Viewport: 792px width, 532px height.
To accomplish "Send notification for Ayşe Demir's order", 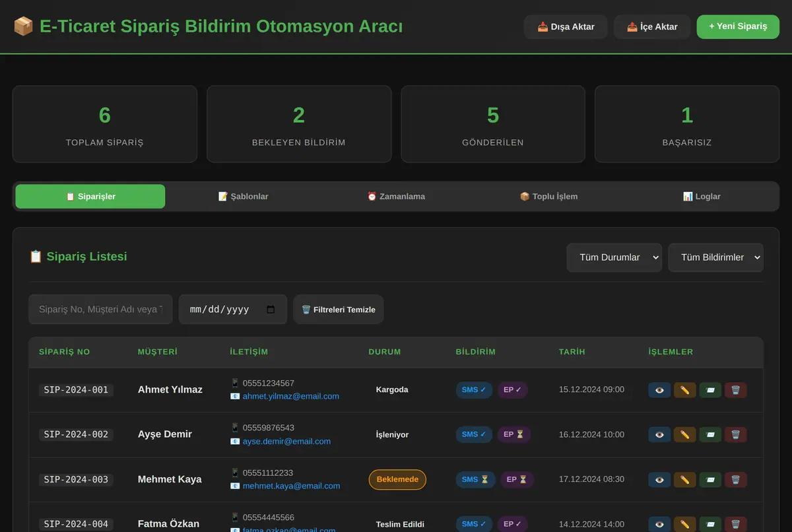I will (x=710, y=435).
